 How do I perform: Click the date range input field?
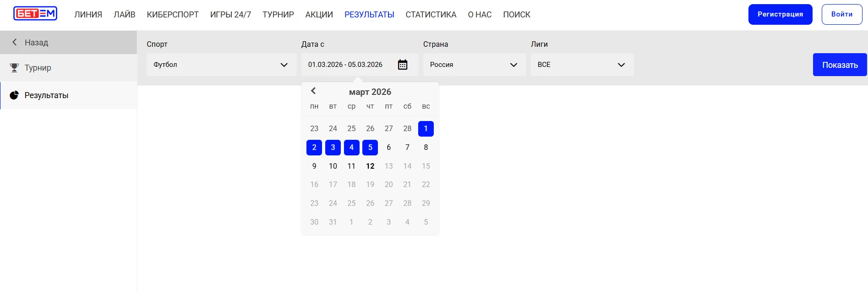[x=345, y=65]
